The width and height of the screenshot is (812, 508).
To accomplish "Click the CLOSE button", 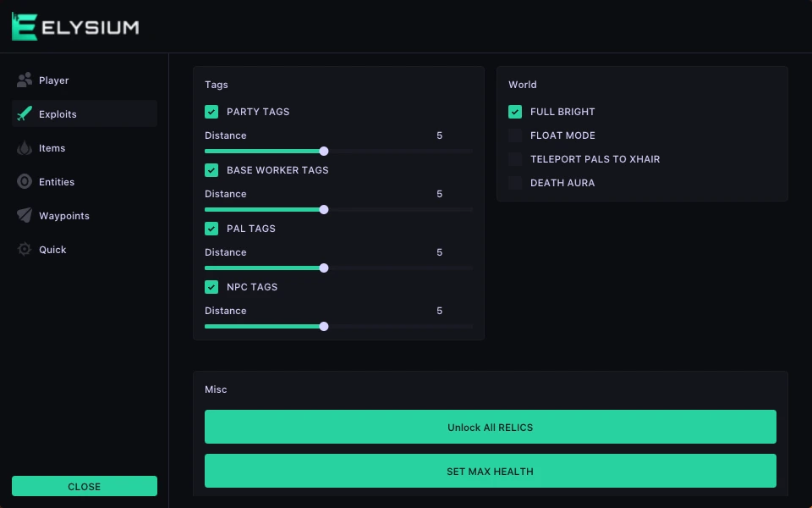I will click(x=85, y=486).
